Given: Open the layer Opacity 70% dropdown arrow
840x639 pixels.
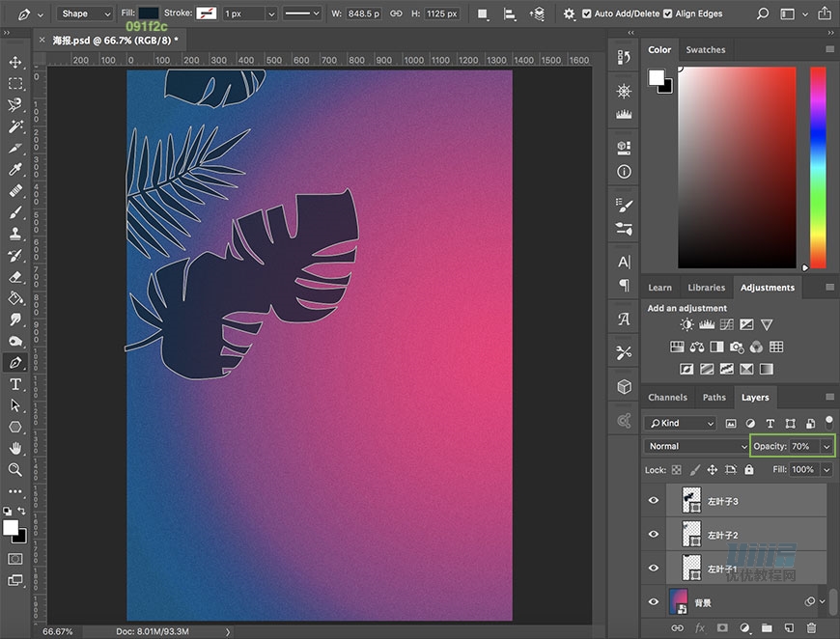Looking at the screenshot, I should click(x=826, y=447).
